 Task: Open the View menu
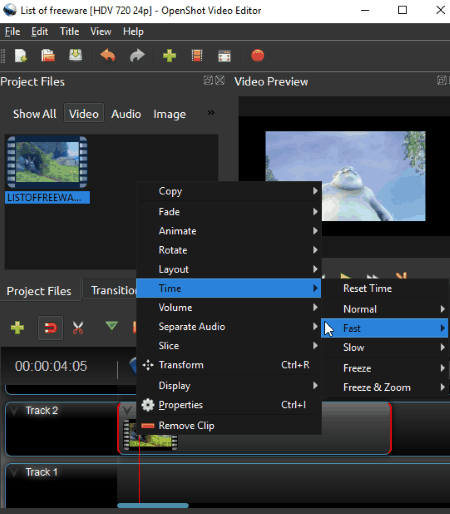[x=101, y=32]
